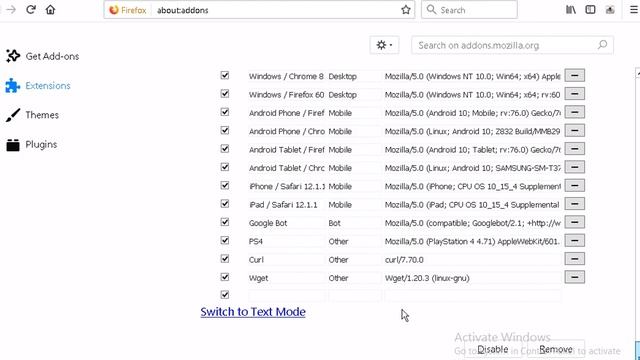The image size is (640, 360).
Task: Toggle the Google Bot row checkbox
Action: tap(224, 222)
